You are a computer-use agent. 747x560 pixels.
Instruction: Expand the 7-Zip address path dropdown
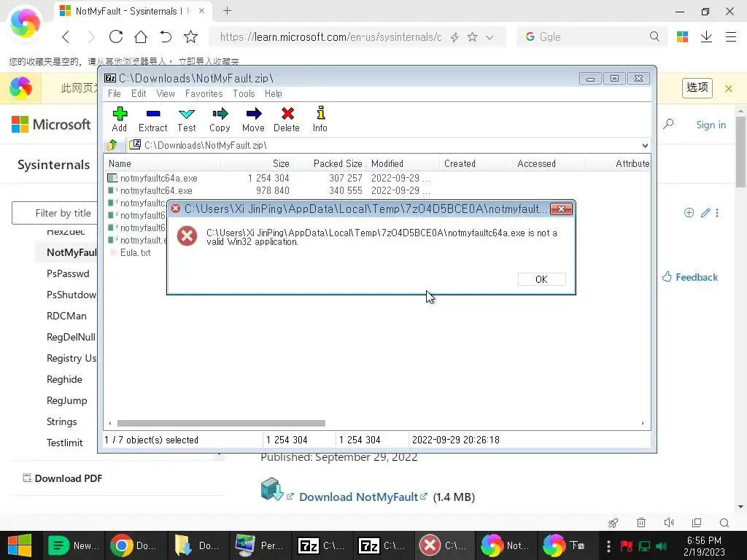click(645, 145)
